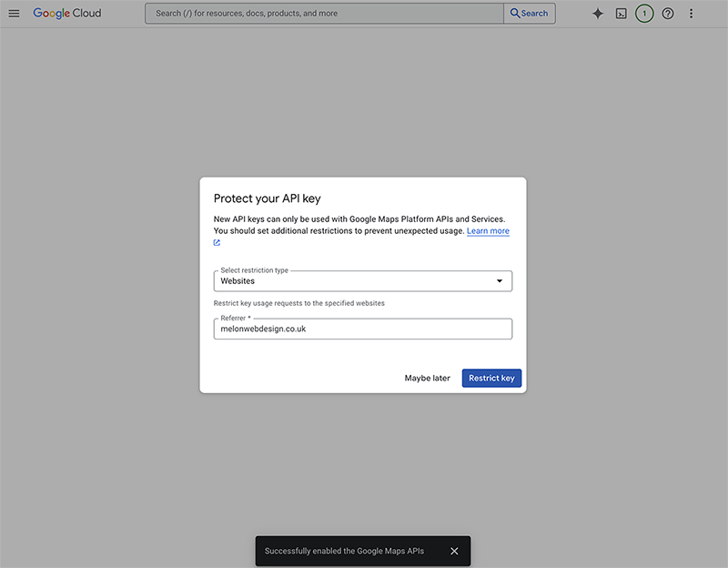728x568 pixels.
Task: Open the Gemini sparkle assistant icon
Action: click(x=598, y=14)
